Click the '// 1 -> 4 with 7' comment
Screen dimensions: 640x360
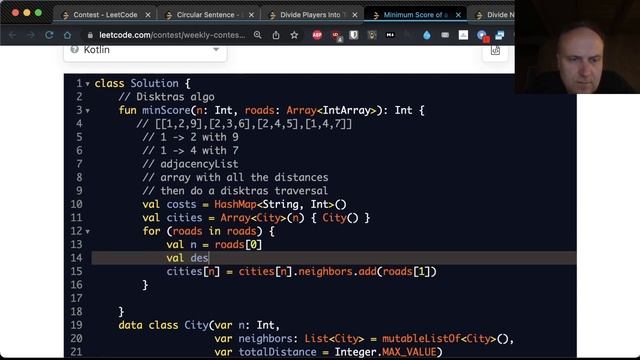point(190,151)
